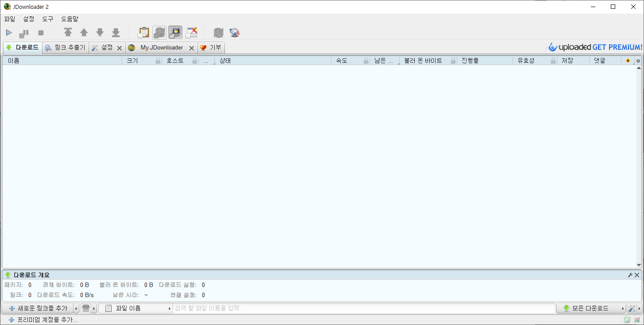Screen dimensions: 644x325
Task: Focus the file name search field
Action: (x=364, y=308)
